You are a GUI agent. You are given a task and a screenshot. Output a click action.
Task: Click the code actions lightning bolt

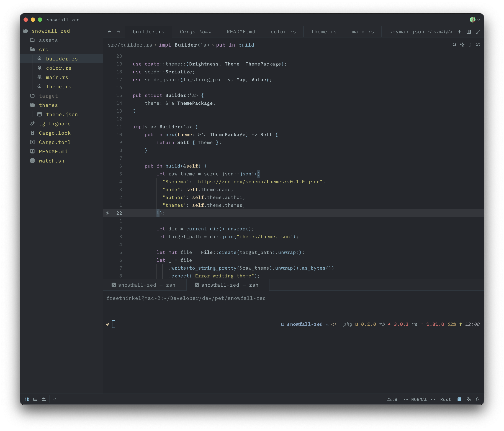107,213
